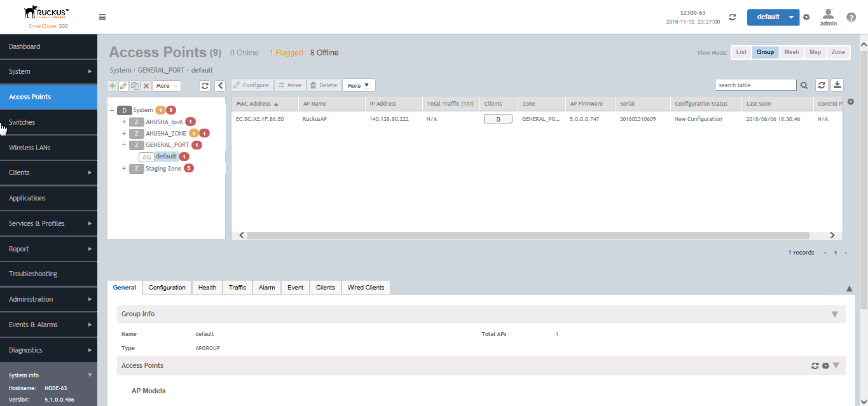Viewport: 868px width, 406px height.
Task: Click the green plus create-zone icon
Action: pyautogui.click(x=113, y=86)
